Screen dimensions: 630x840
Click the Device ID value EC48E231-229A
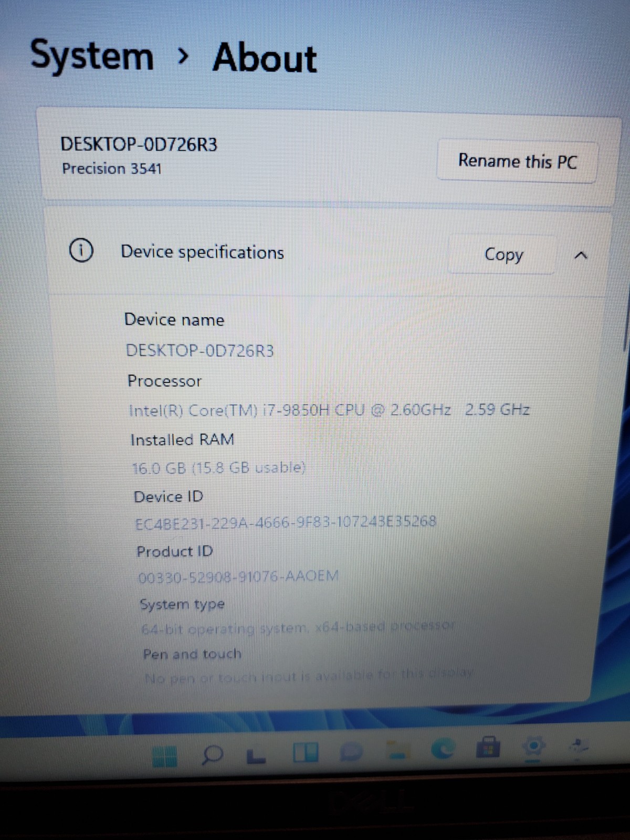[x=286, y=522]
